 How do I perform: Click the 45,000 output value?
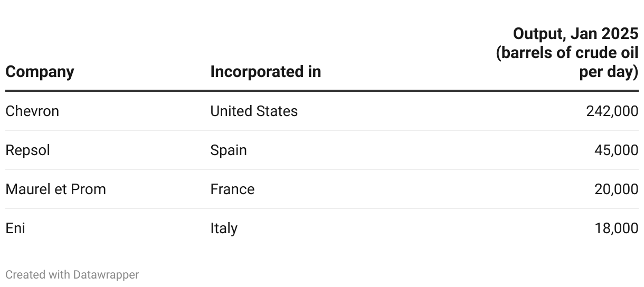(x=616, y=150)
